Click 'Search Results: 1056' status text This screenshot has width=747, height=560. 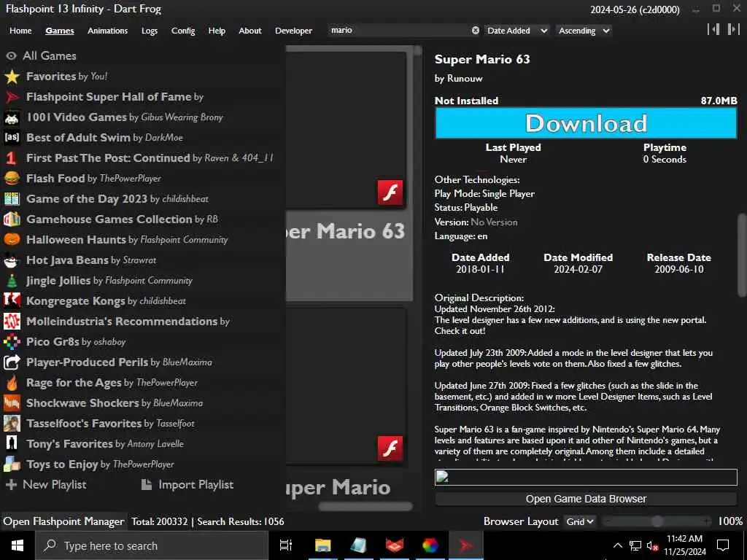[x=241, y=522]
